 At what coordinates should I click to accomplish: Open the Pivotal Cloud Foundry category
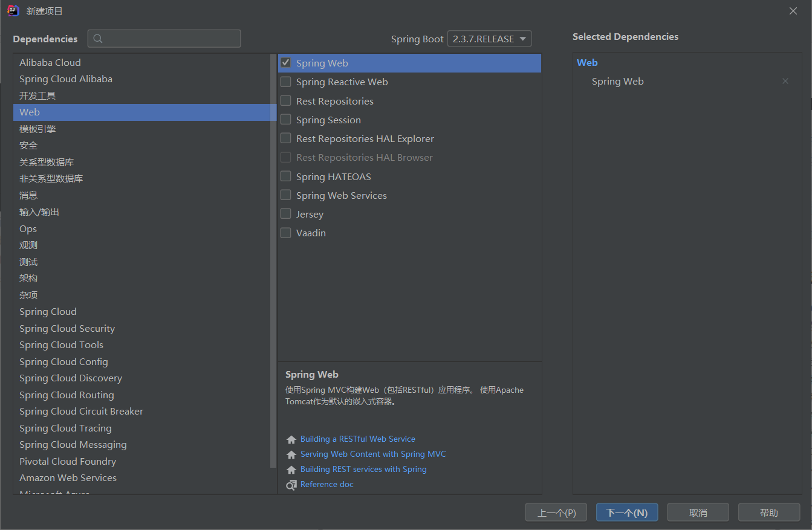[141, 461]
